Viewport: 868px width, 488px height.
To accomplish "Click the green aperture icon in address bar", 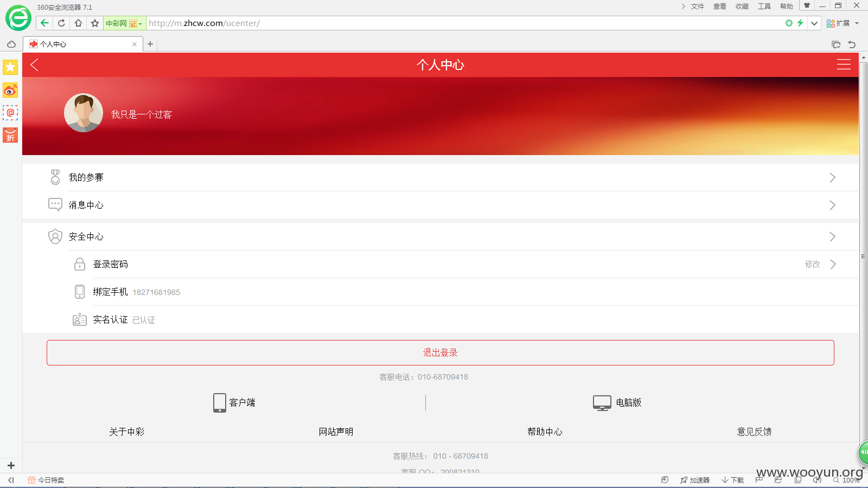I will point(789,23).
